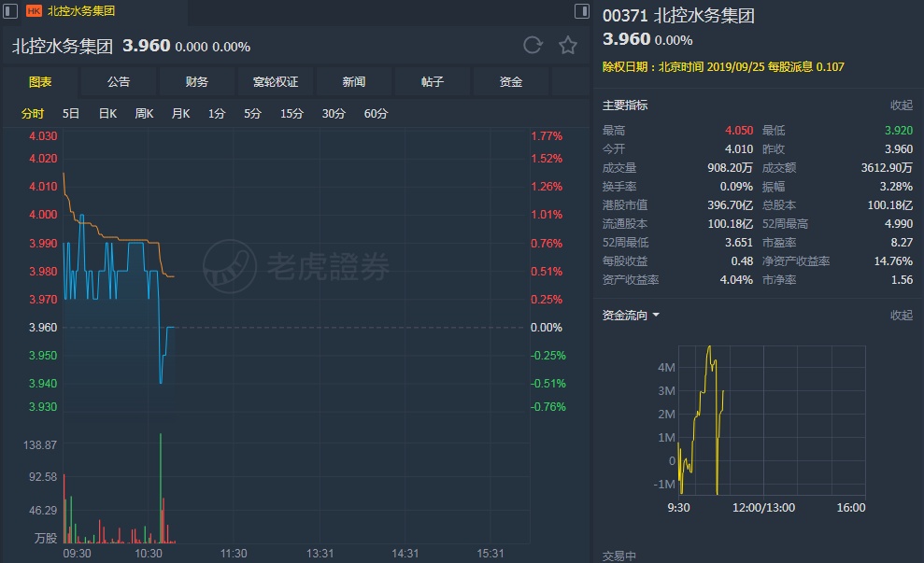Open the 资金流向 dropdown arrow
This screenshot has height=563, width=924.
(656, 315)
